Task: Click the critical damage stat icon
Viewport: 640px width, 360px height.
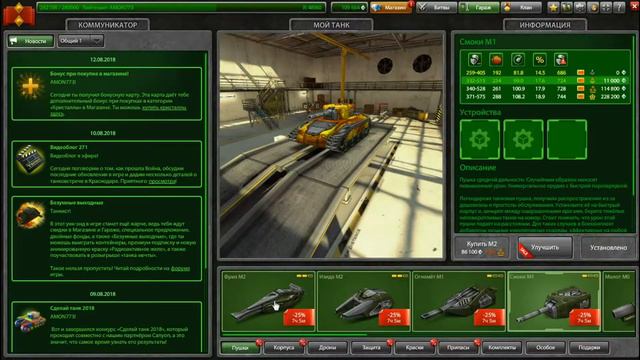Action: pos(561,60)
